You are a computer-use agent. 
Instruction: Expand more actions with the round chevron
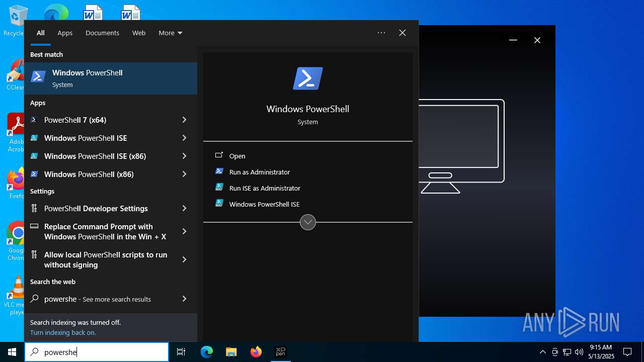coord(308,222)
